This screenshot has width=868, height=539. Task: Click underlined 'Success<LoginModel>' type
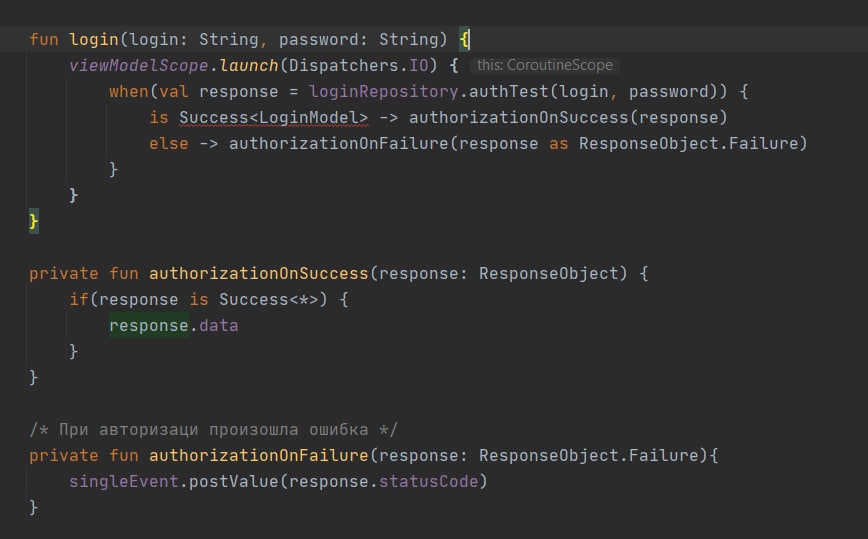(273, 117)
